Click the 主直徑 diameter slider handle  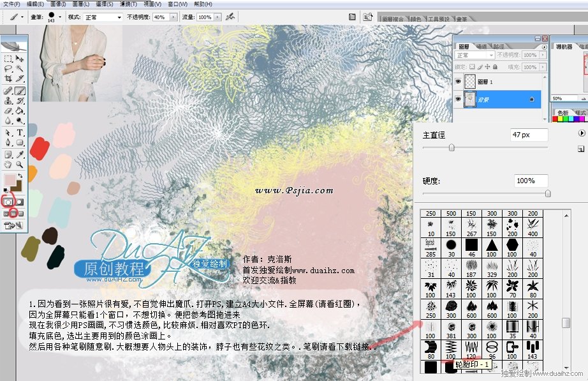452,147
